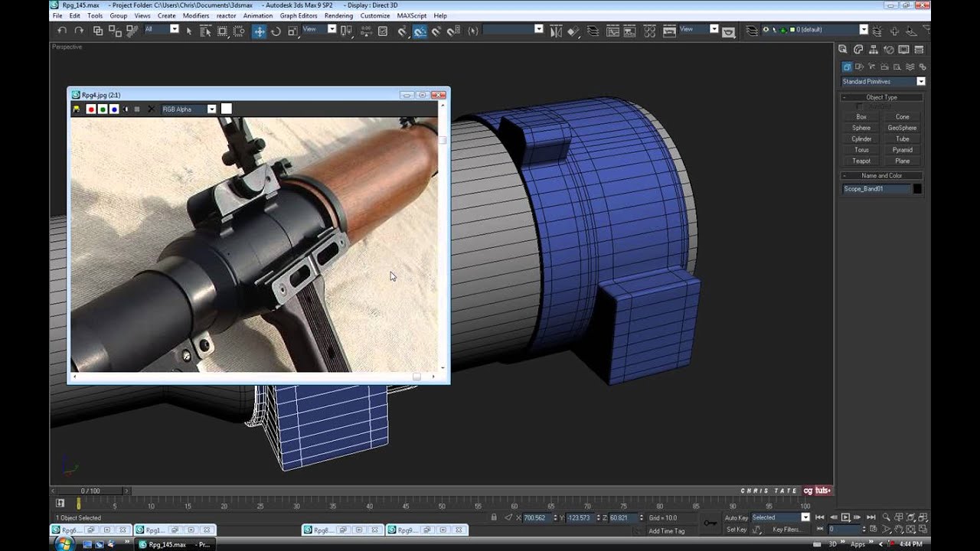Toggle red channel in image viewer
This screenshot has height=551, width=980.
(90, 109)
